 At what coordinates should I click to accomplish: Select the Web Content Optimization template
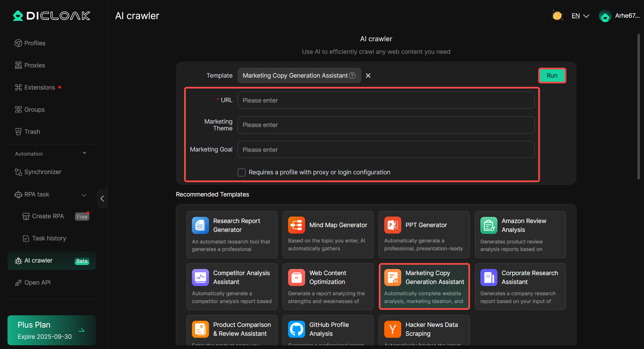pos(328,286)
